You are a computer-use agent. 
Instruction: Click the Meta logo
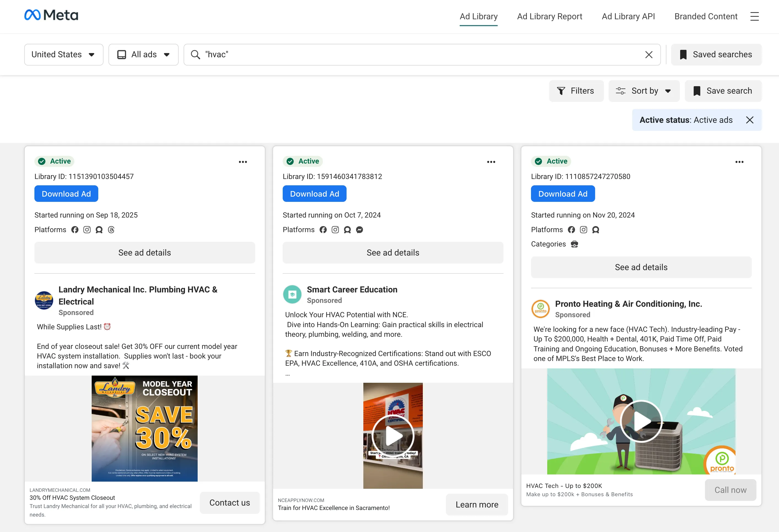[x=51, y=15]
